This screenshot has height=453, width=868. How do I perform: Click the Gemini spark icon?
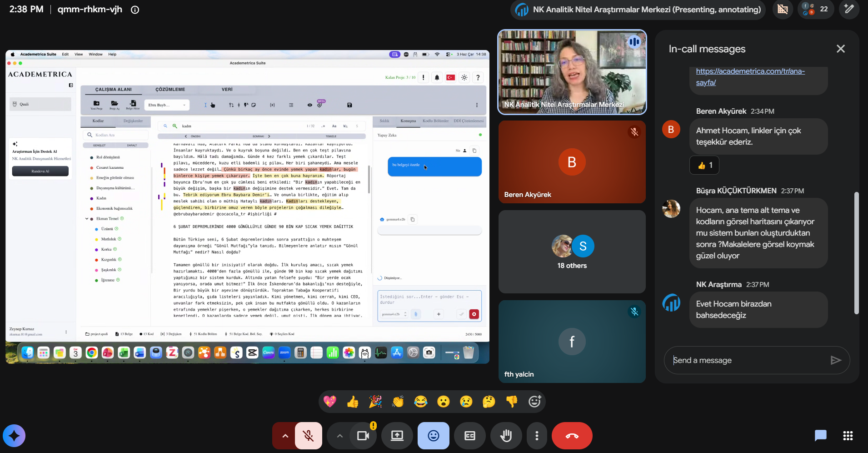pyautogui.click(x=14, y=436)
